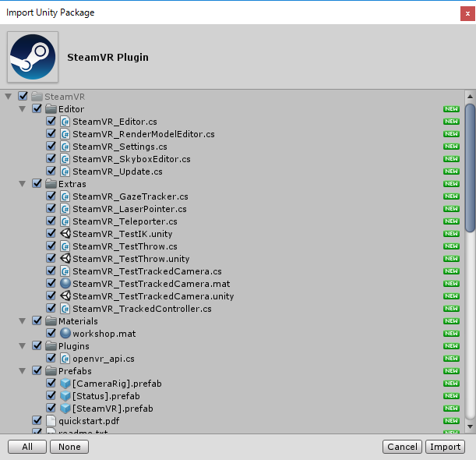Image resolution: width=476 pixels, height=460 pixels.
Task: Click the Prefabs folder icon
Action: (51, 370)
